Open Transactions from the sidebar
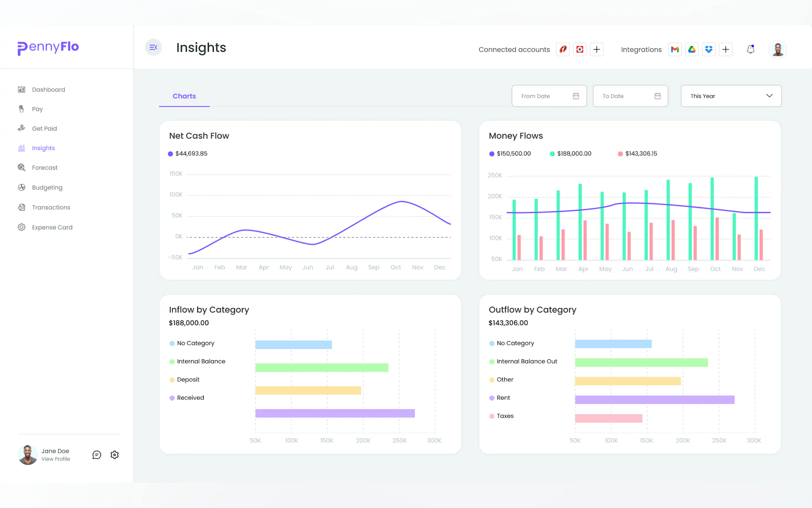 click(51, 207)
